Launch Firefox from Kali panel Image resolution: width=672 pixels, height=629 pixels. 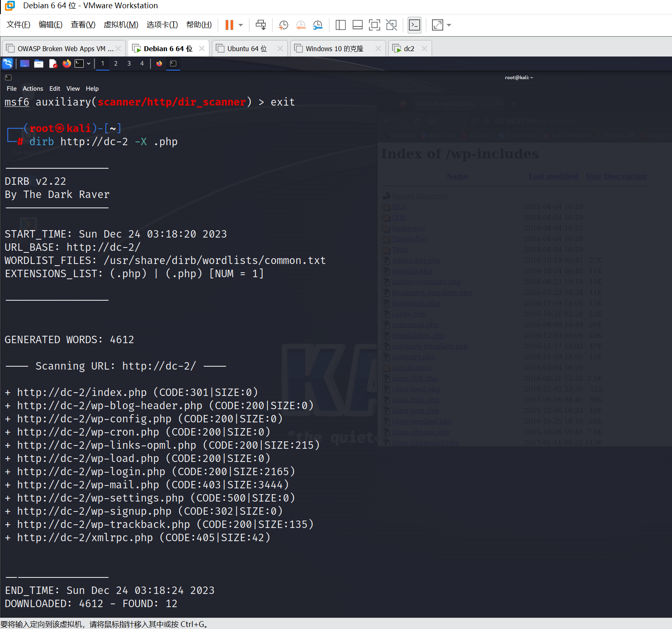pos(66,64)
